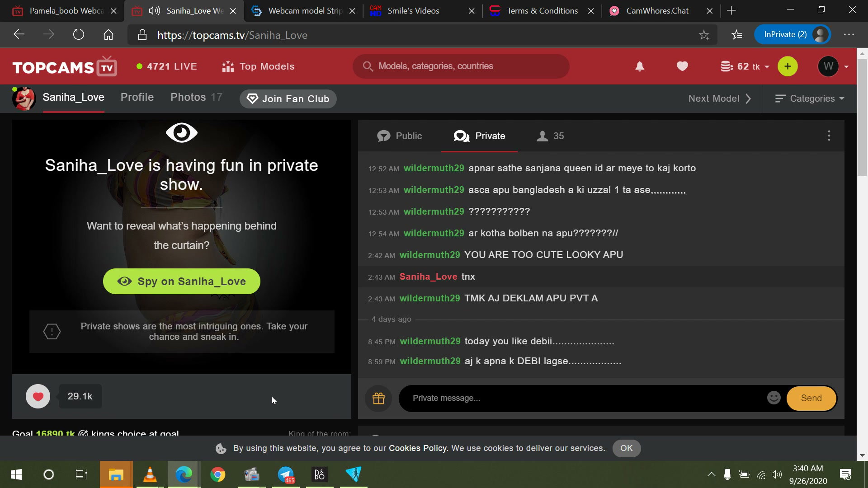This screenshot has width=868, height=488.
Task: Click the page vertical scrollbar
Action: [862, 117]
